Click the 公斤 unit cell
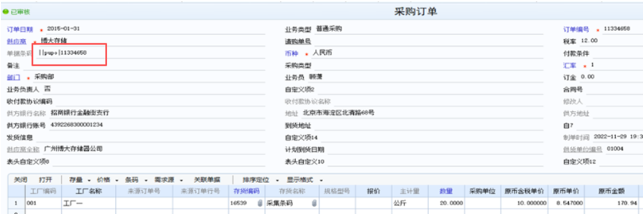Screen dimensions: 644x215 (x=409, y=203)
